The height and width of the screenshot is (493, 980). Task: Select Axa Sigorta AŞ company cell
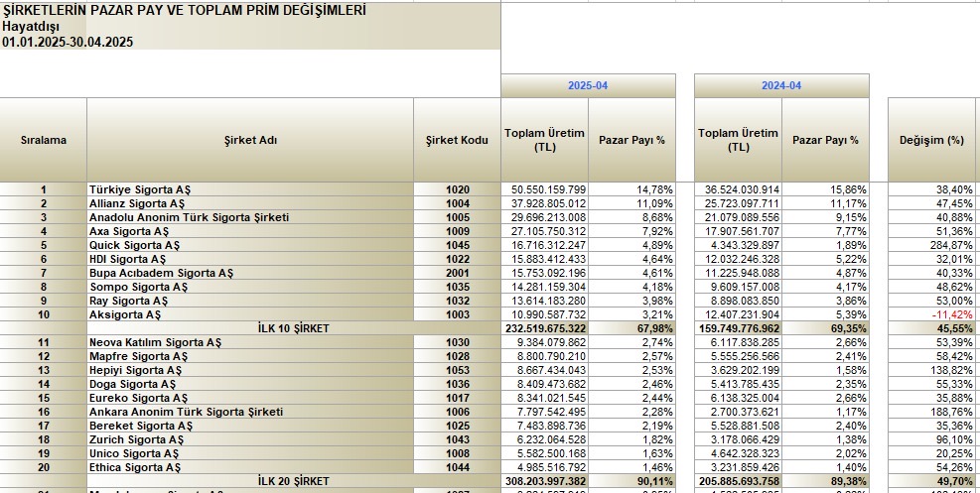pos(250,231)
